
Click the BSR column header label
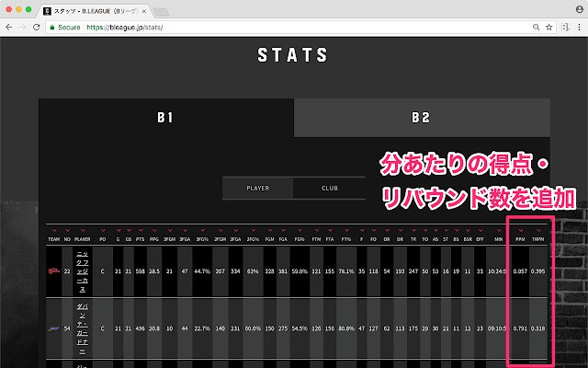pos(468,239)
